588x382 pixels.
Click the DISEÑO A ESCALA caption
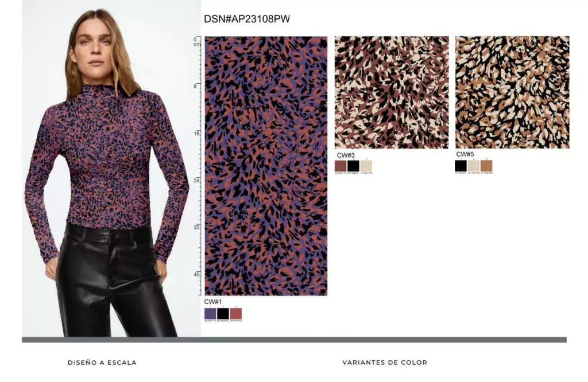tap(102, 362)
